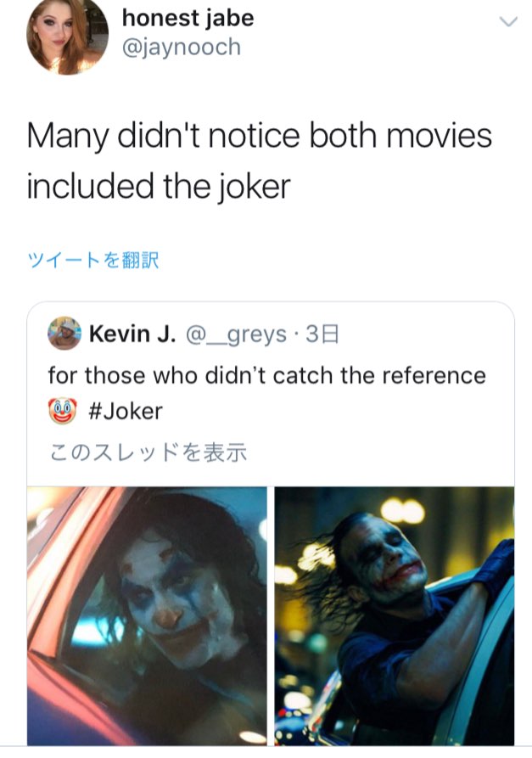Tap the clown face emoji
This screenshot has height=758, width=532.
pyautogui.click(x=63, y=411)
